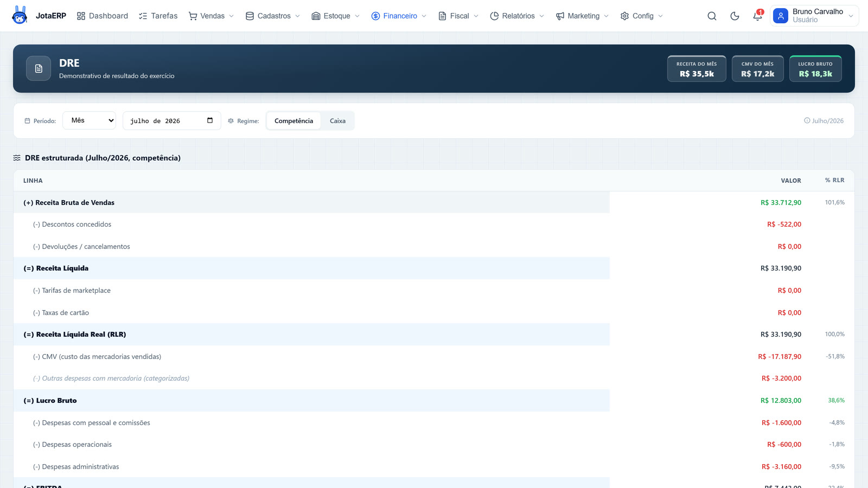The height and width of the screenshot is (488, 868).
Task: Click the scale icon beside Regime
Action: click(231, 121)
